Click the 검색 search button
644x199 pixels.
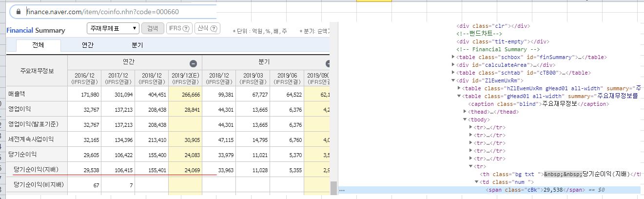click(153, 28)
